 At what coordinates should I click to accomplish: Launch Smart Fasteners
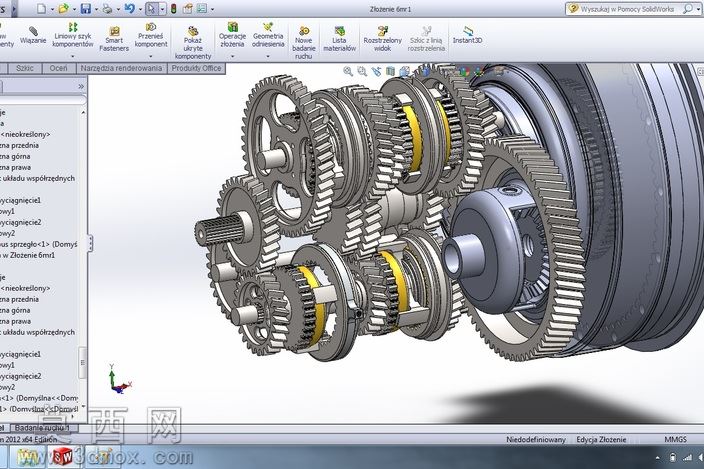point(114,39)
